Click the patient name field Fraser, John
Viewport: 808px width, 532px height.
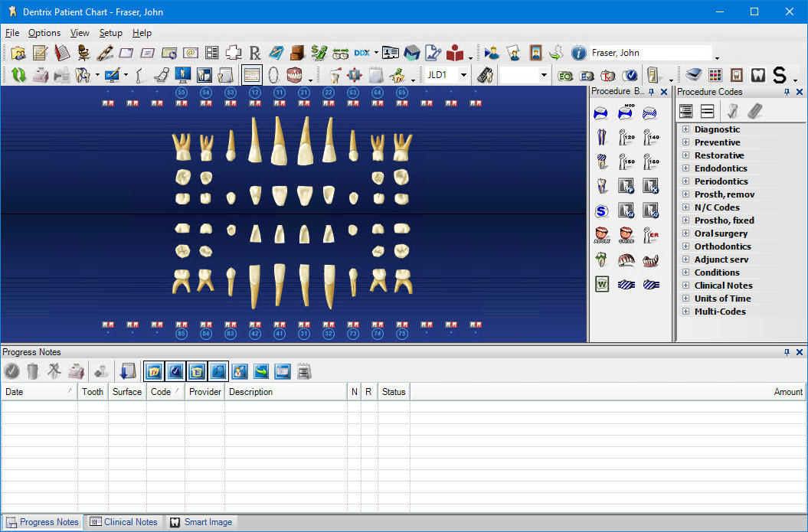651,53
